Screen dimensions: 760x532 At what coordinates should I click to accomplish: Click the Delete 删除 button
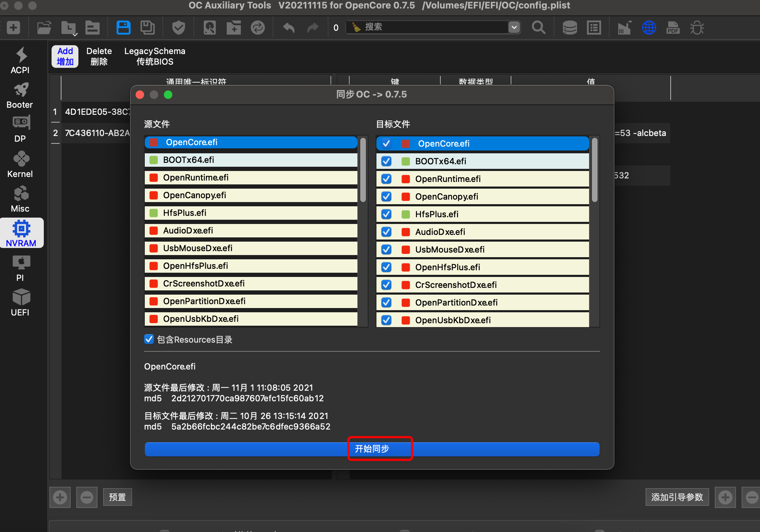[x=98, y=57]
